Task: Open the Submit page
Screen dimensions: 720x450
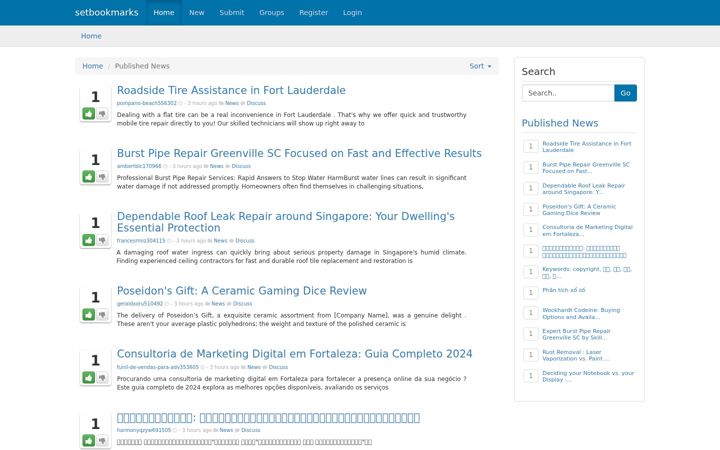Action: tap(232, 12)
